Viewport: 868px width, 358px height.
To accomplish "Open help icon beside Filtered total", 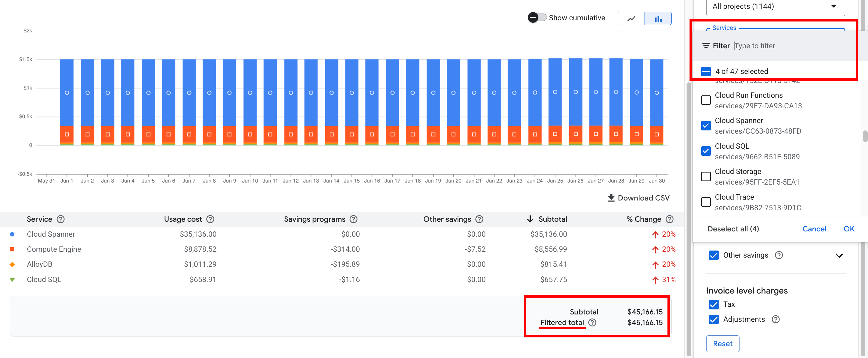I will click(592, 323).
